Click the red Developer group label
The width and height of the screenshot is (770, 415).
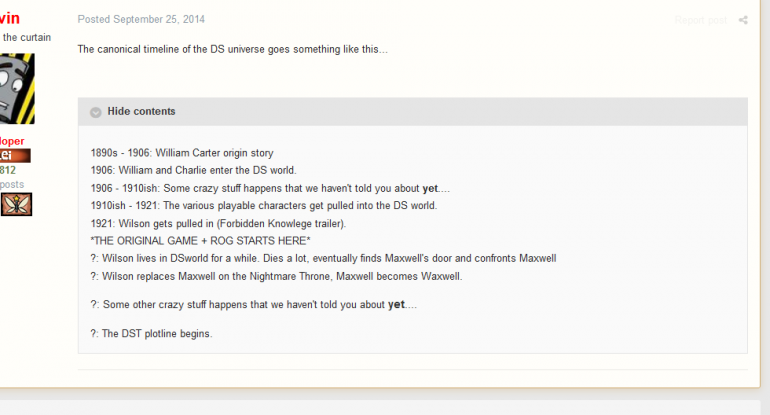coord(12,141)
